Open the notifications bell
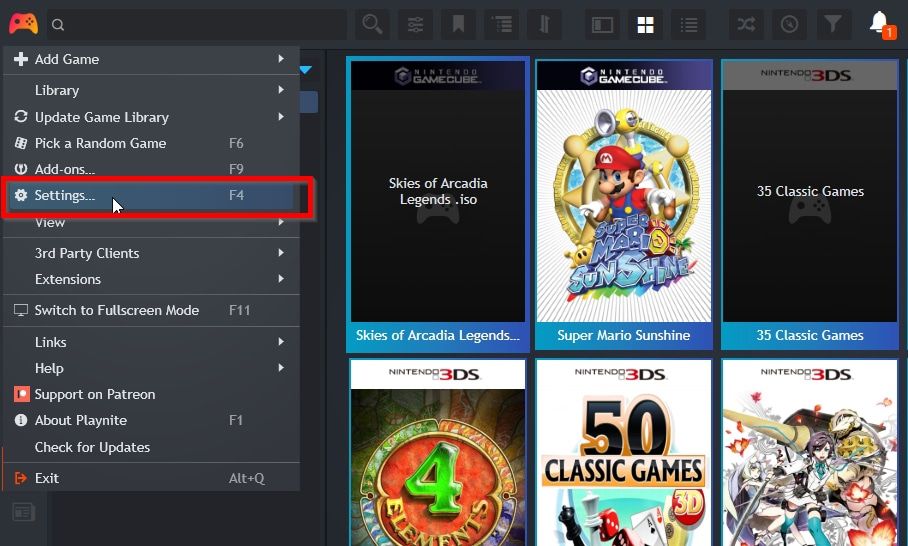 880,23
